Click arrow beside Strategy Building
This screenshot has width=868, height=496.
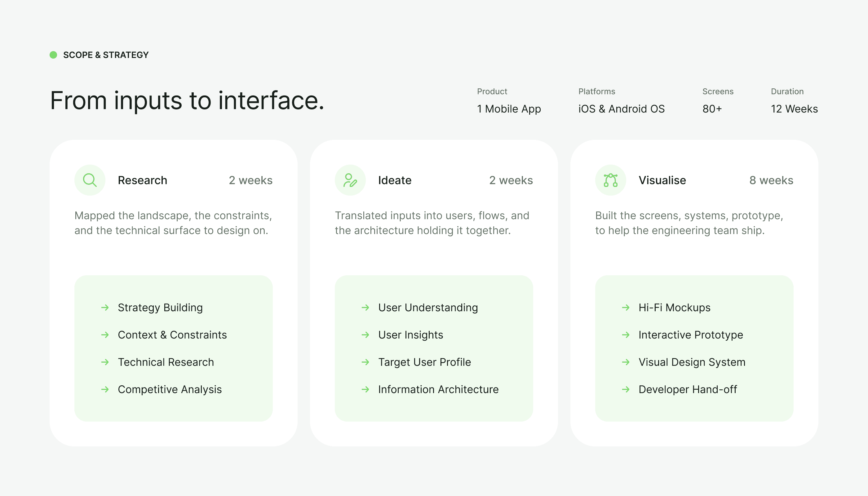click(x=105, y=308)
